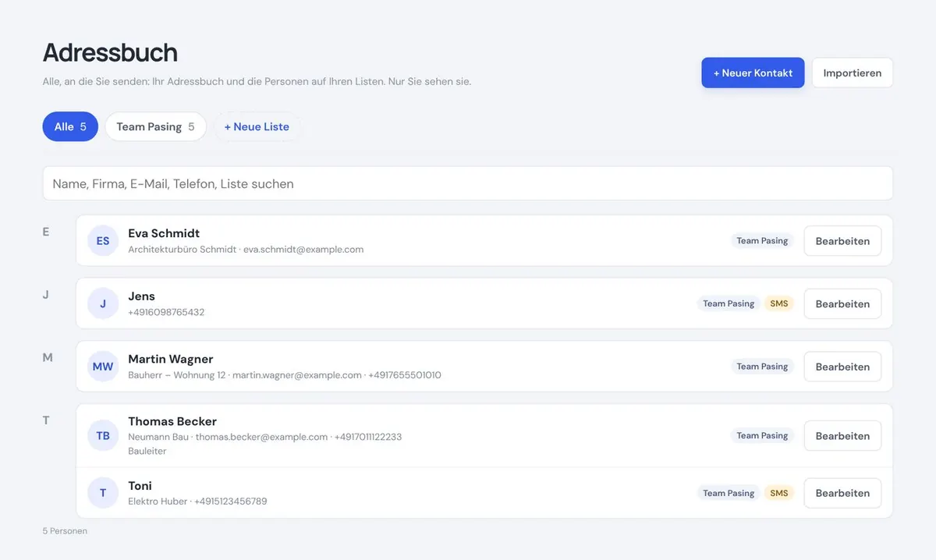Click the 5 Personen count text

[65, 531]
